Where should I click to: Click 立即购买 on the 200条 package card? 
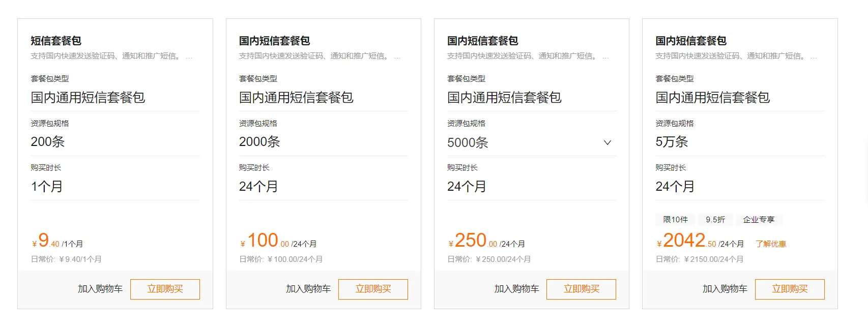[165, 289]
